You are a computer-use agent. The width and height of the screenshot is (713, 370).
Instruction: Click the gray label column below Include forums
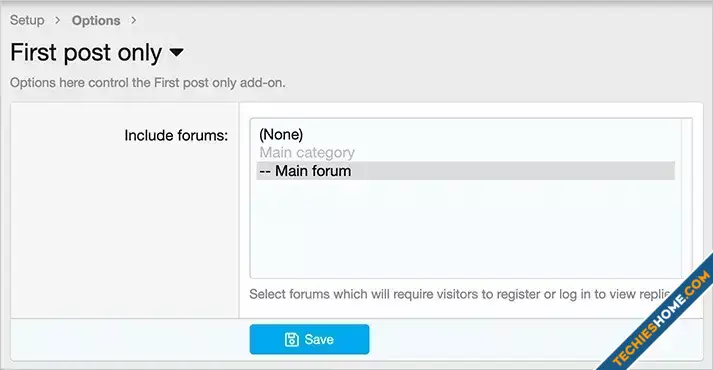click(x=125, y=227)
